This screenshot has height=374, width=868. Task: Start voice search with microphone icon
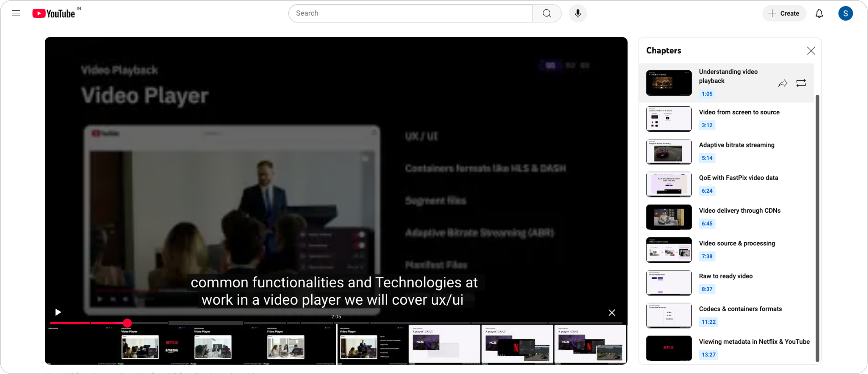[577, 13]
